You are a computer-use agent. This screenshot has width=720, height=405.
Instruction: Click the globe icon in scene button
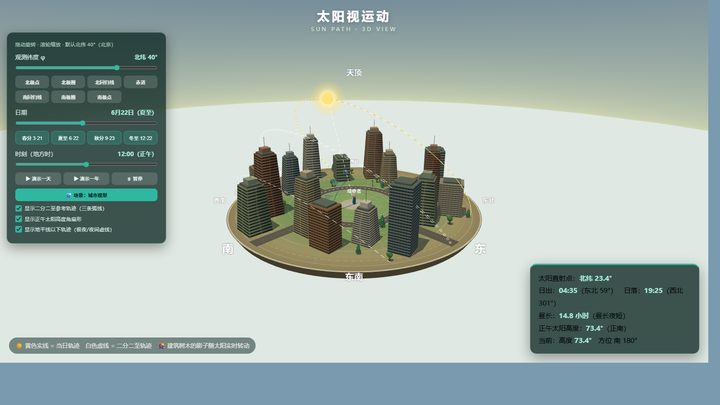click(69, 195)
